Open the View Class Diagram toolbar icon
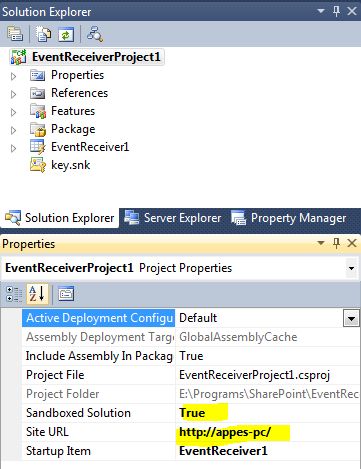The height and width of the screenshot is (469, 361). click(95, 34)
